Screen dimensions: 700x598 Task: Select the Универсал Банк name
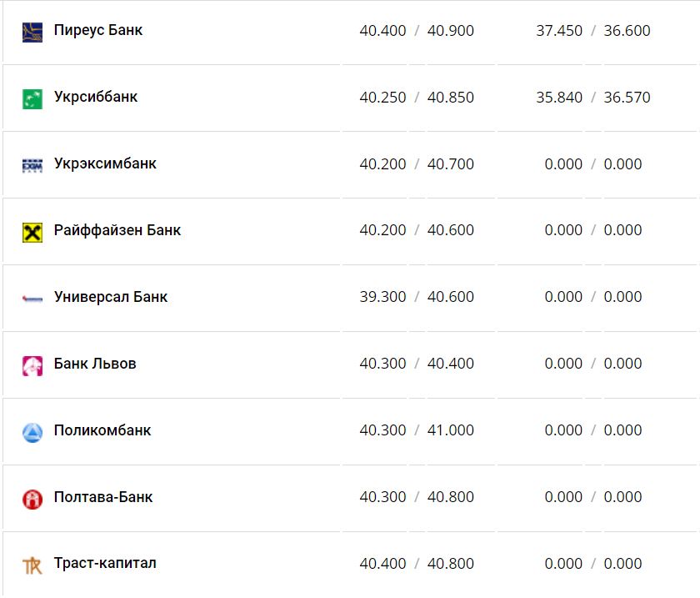point(110,297)
